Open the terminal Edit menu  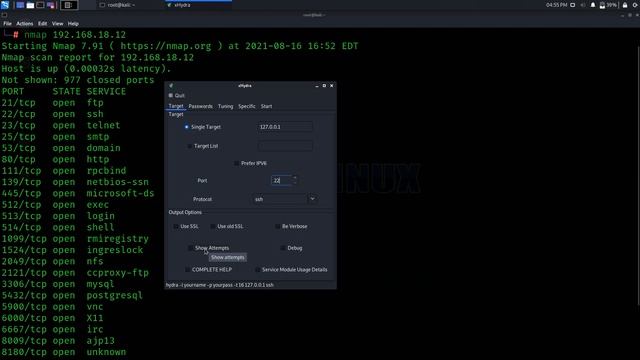[x=42, y=24]
